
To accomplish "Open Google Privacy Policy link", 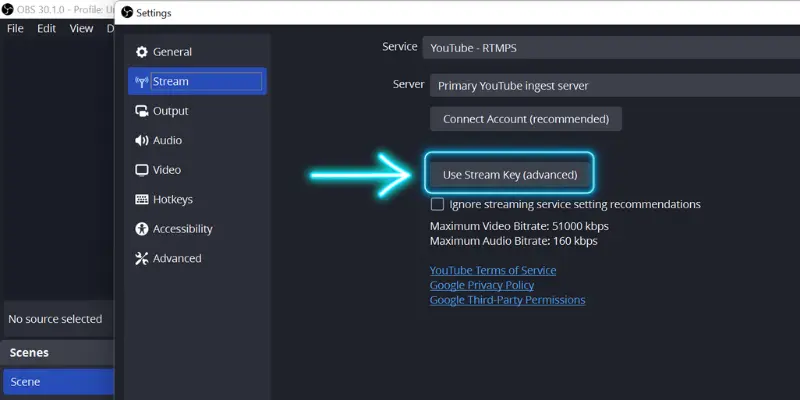I will [482, 285].
